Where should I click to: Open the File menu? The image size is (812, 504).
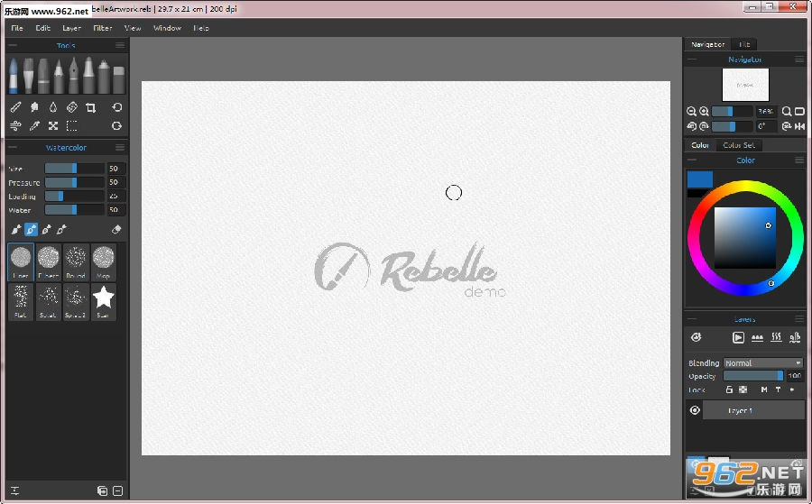pos(17,28)
